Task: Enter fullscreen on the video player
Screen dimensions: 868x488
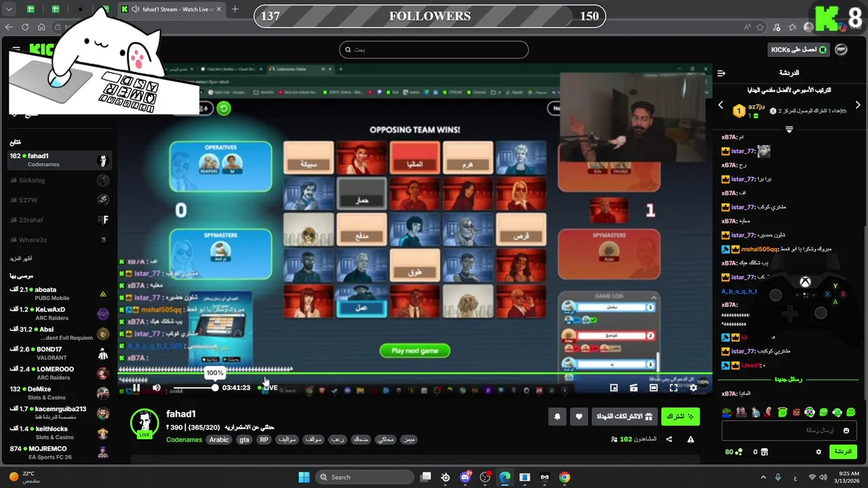Action: [x=673, y=388]
